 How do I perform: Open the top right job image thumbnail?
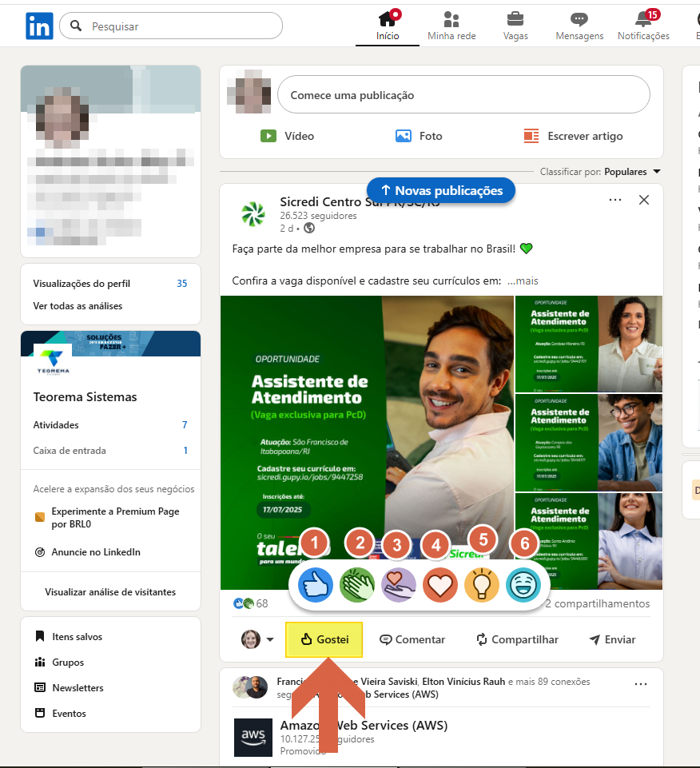point(589,344)
